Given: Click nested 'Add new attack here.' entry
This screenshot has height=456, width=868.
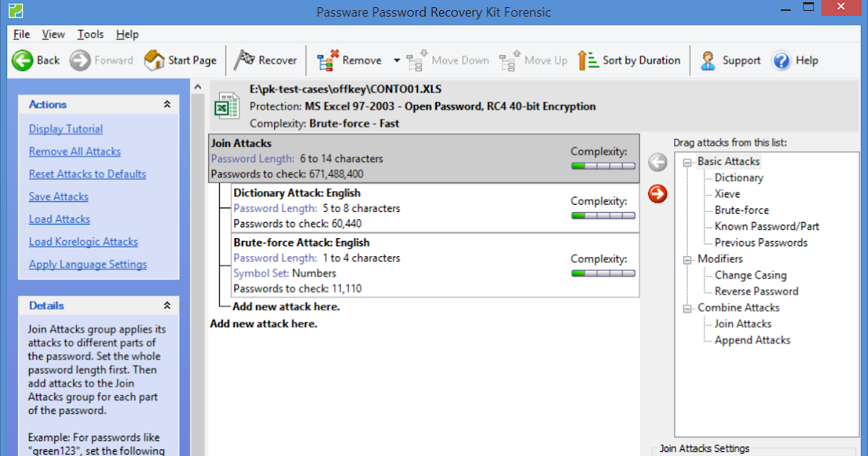Looking at the screenshot, I should pos(286,306).
